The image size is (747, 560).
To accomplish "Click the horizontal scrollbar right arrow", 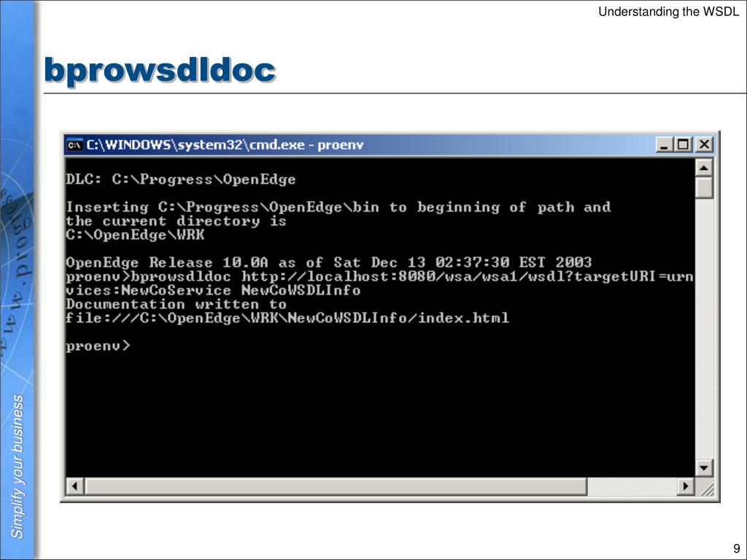I will point(686,486).
